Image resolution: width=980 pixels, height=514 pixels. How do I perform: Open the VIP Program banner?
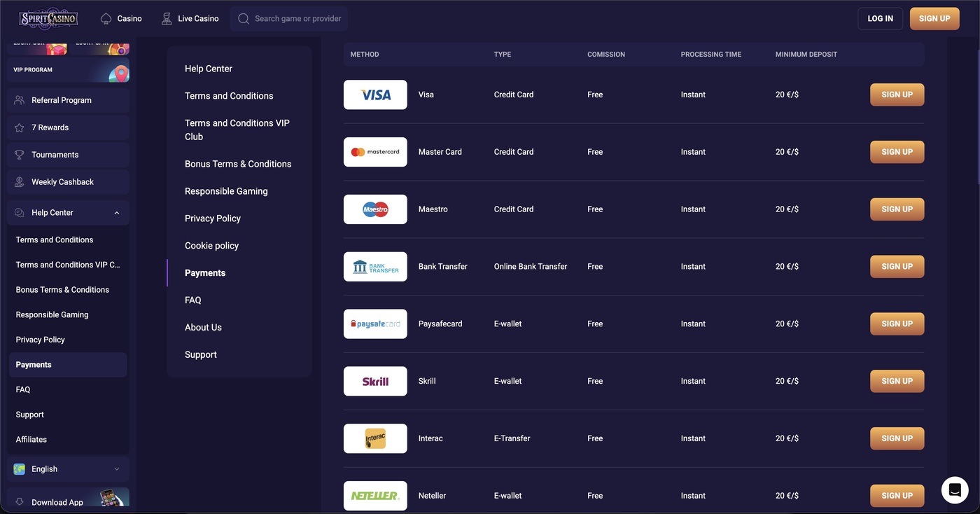click(x=68, y=70)
